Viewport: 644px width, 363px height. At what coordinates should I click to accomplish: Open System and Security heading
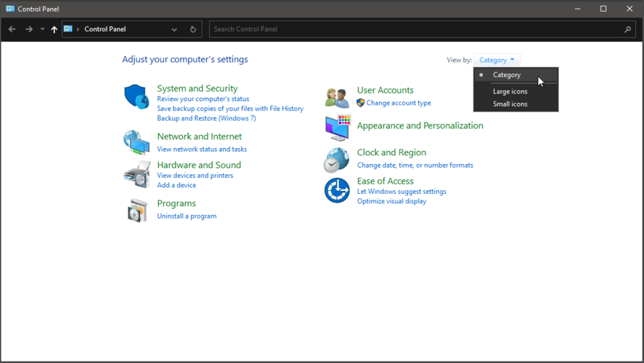197,89
